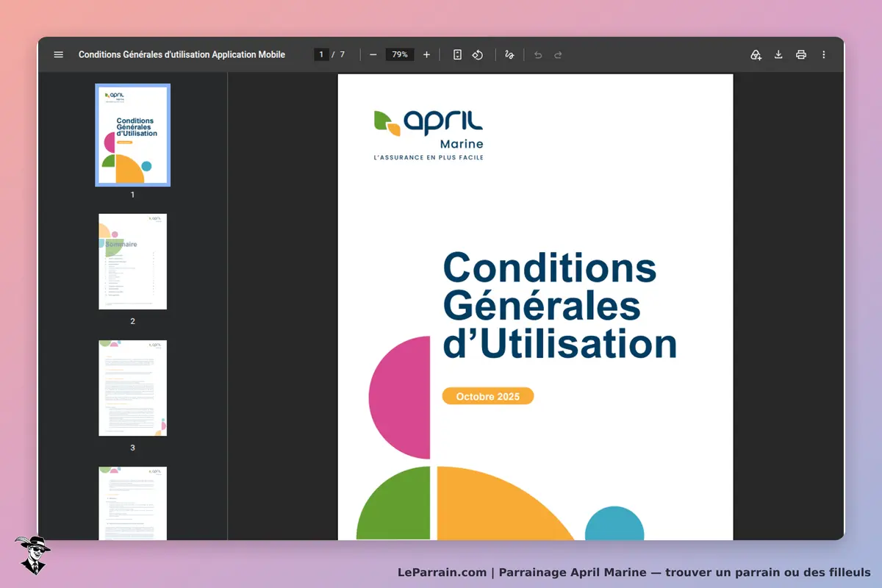Click the fit to page icon
Image resolution: width=882 pixels, height=588 pixels.
coord(457,54)
